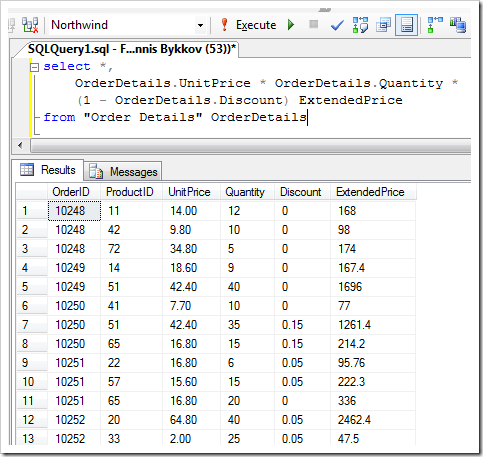Click OrderDetails.Quantity in the query text

359,83
